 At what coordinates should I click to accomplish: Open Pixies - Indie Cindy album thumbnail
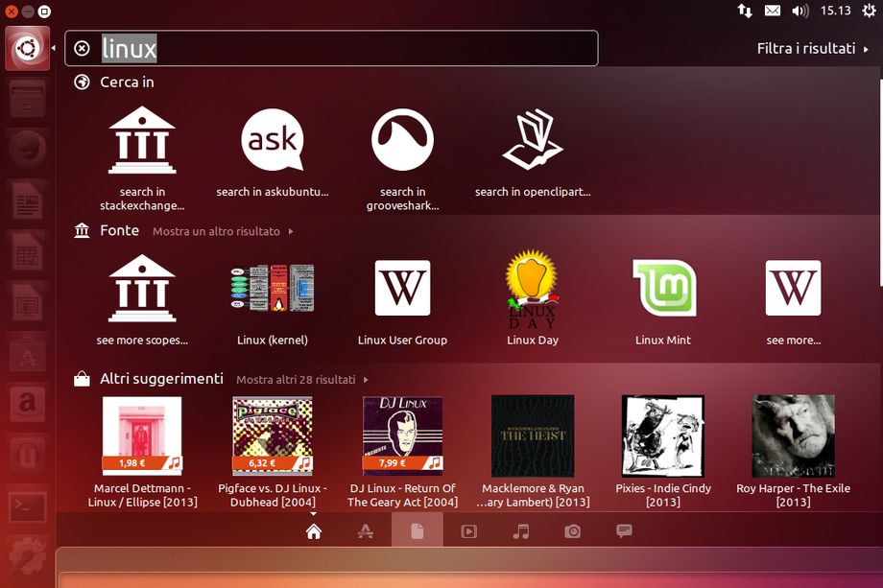pos(663,436)
